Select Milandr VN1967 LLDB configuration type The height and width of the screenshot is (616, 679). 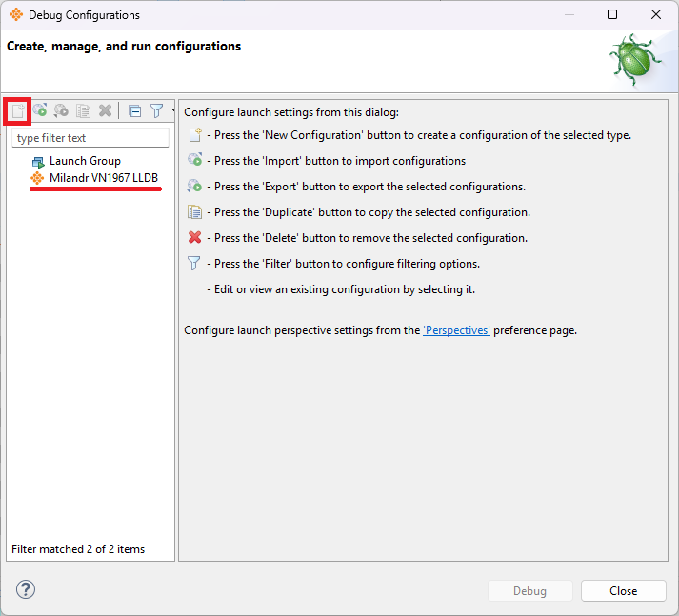(104, 178)
